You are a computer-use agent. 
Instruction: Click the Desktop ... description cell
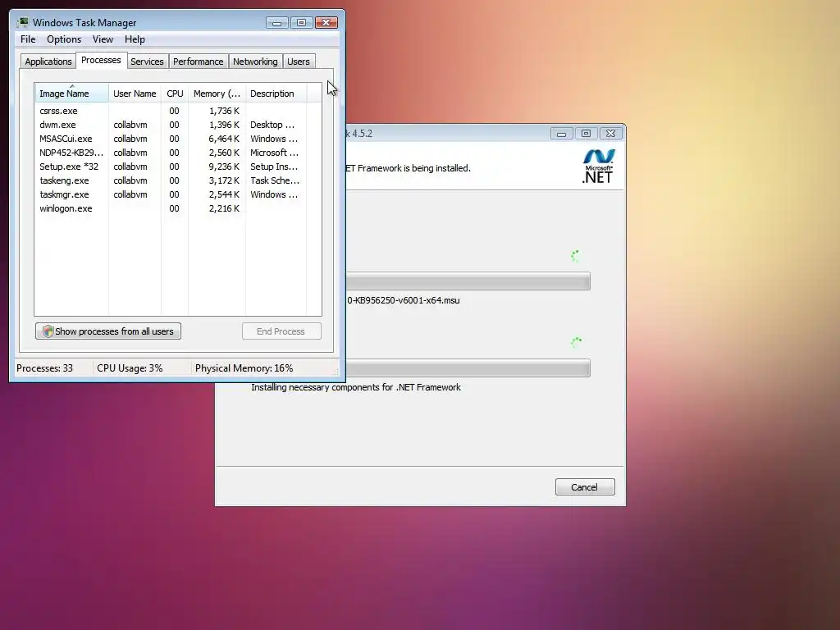pos(272,125)
